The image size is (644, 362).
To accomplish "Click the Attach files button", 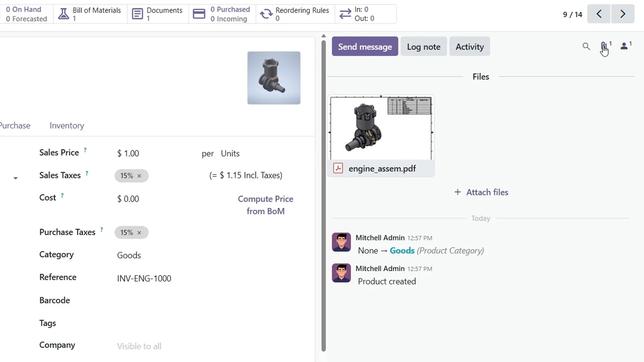I will [x=481, y=192].
